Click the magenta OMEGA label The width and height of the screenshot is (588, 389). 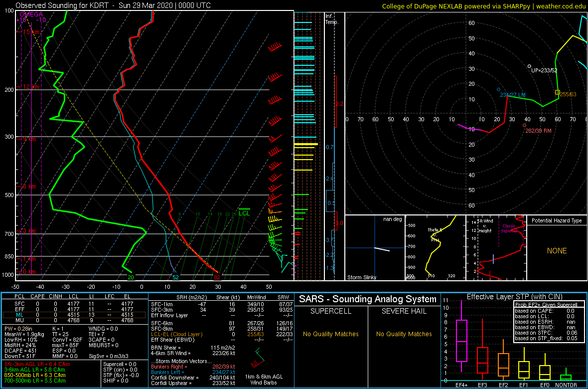[31, 14]
